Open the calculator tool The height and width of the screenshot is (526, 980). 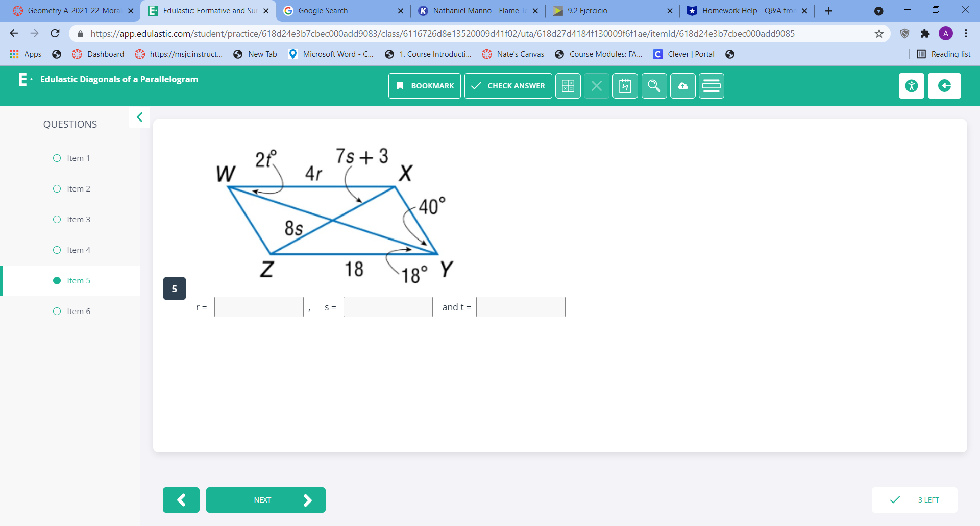(x=568, y=86)
